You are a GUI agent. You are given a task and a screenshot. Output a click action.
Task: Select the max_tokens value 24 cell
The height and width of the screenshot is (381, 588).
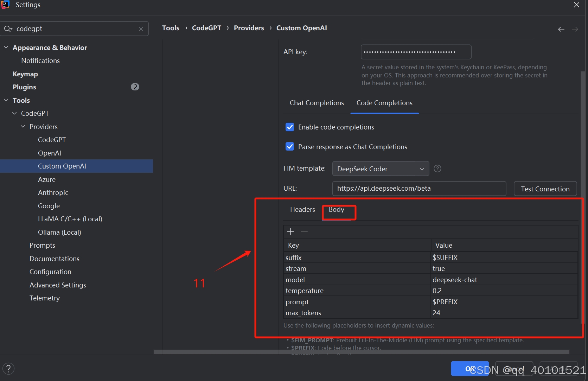point(504,313)
